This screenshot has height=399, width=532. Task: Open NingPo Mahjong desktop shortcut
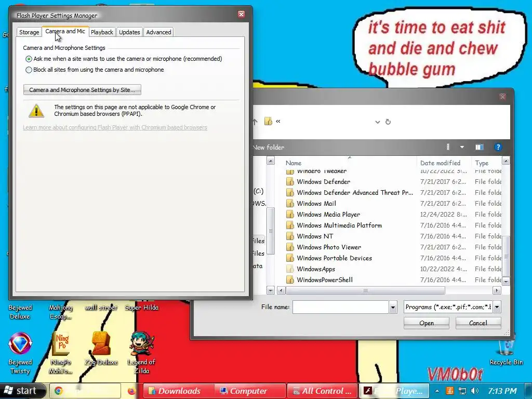pos(61,353)
